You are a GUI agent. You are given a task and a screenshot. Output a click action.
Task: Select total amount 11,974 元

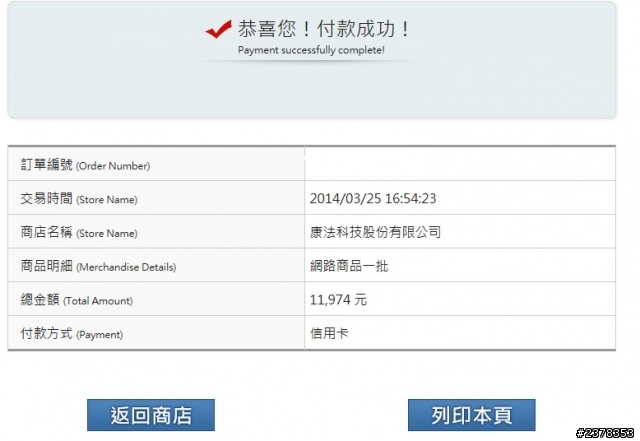click(x=338, y=300)
